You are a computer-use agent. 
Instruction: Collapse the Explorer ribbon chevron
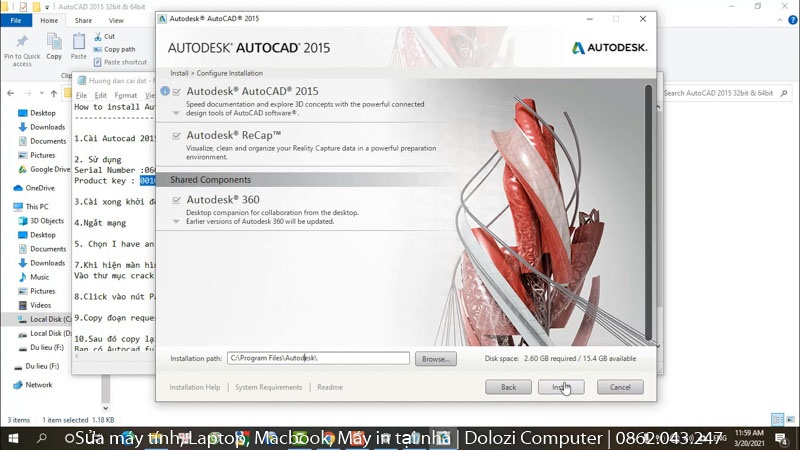tap(780, 20)
